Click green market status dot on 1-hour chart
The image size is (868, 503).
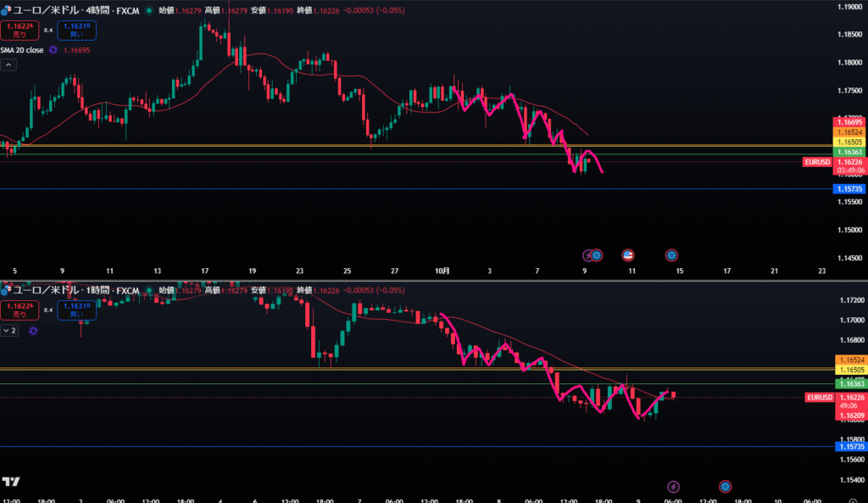pos(150,290)
